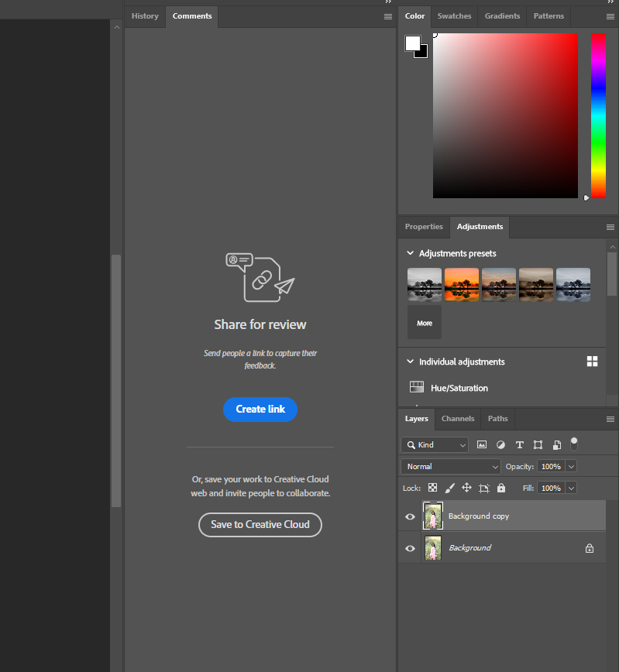619x672 pixels.
Task: Click the Create link button
Action: pyautogui.click(x=260, y=410)
